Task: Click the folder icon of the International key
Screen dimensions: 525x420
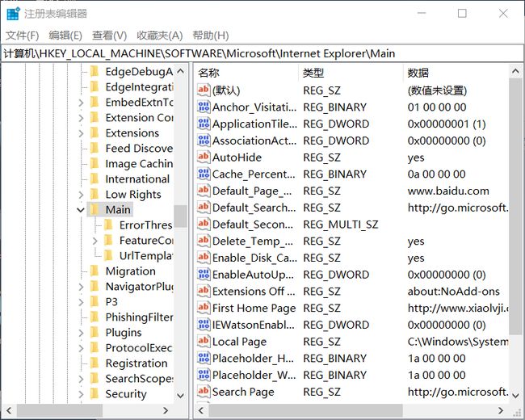Action: [x=95, y=178]
